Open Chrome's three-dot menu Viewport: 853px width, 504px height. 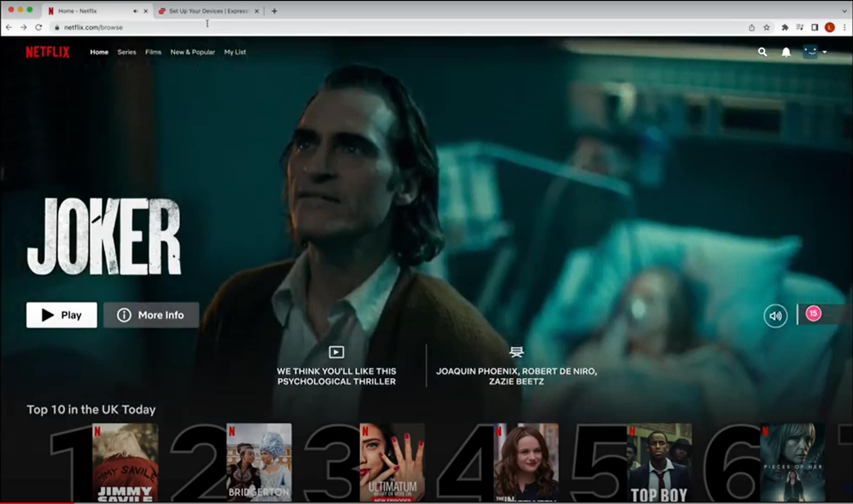coord(845,27)
